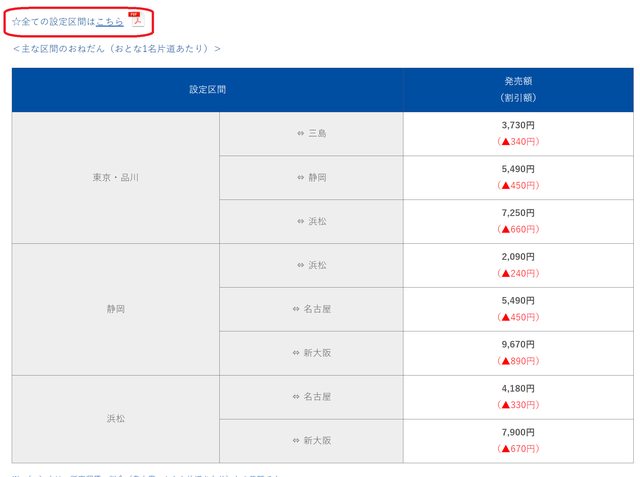Click the ▲660円 discount amount

coord(518,229)
